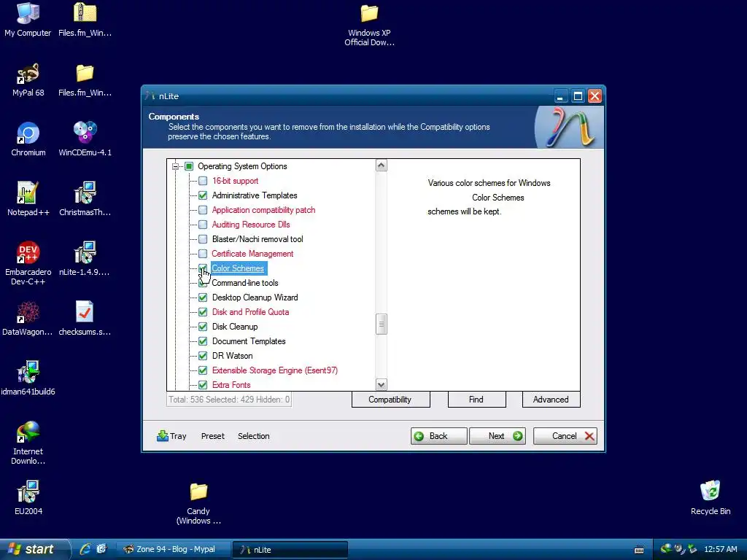
Task: Uncheck Disk and Profile Quota
Action: 203,312
